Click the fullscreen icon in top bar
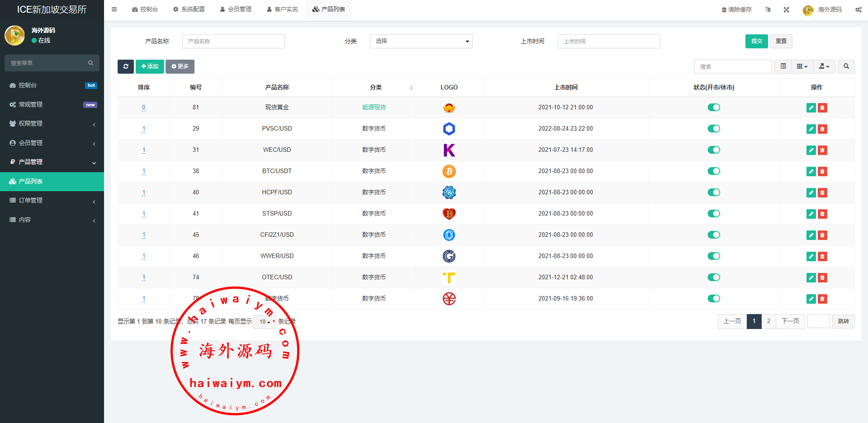Viewport: 868px width, 423px height. pyautogui.click(x=787, y=9)
